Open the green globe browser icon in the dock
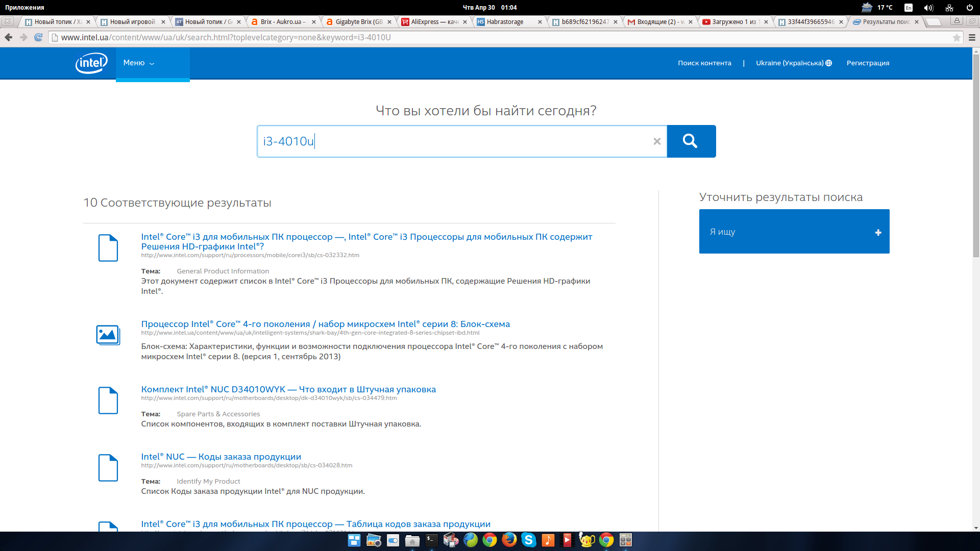980x551 pixels. 471,540
